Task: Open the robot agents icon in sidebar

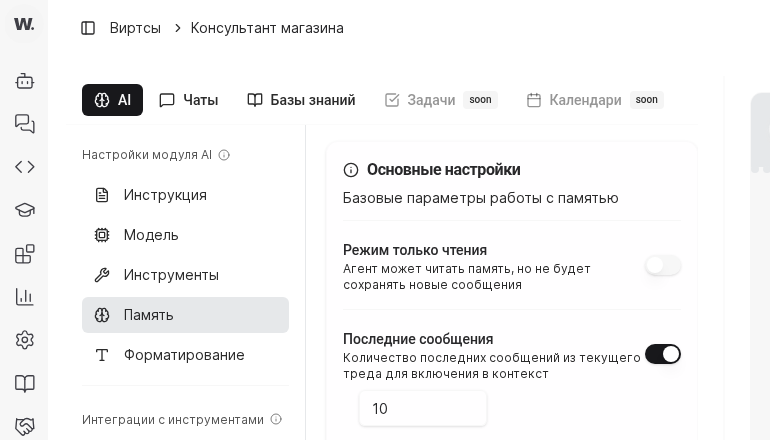Action: tap(25, 81)
